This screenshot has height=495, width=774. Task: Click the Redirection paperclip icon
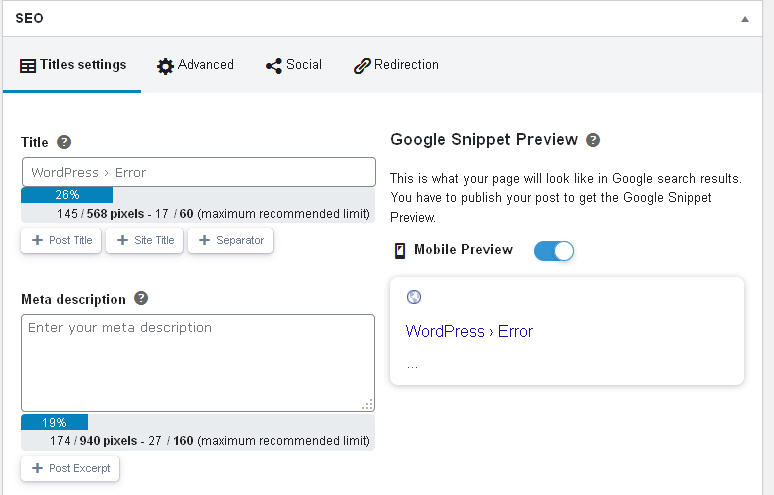point(362,66)
